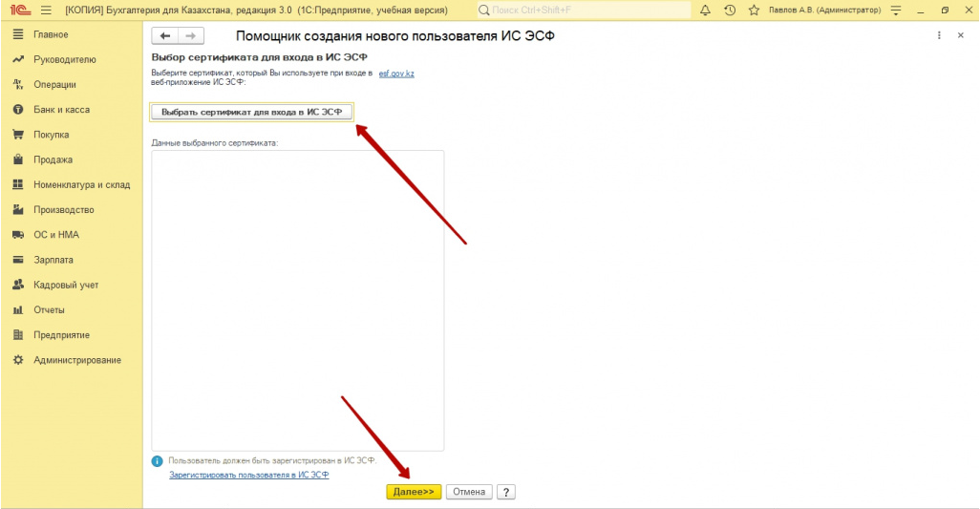Open the Банк и касса section
This screenshot has width=980, height=509.
click(61, 109)
